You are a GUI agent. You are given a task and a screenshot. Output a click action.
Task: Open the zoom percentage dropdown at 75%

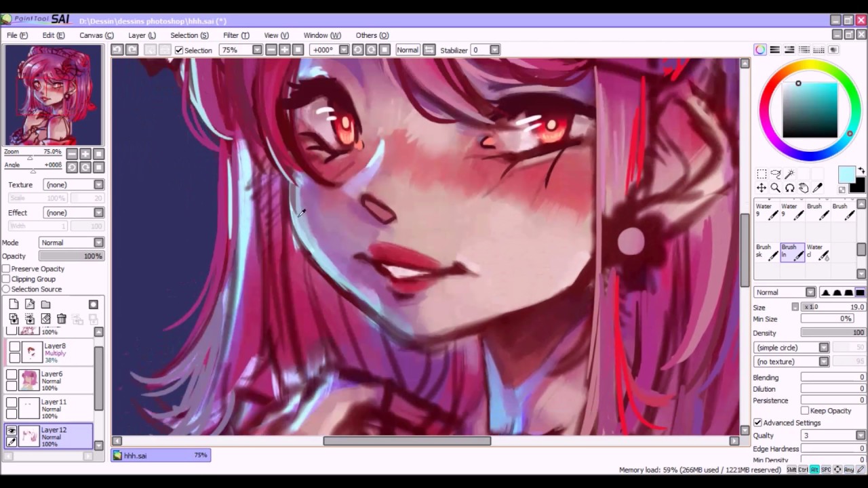[257, 49]
